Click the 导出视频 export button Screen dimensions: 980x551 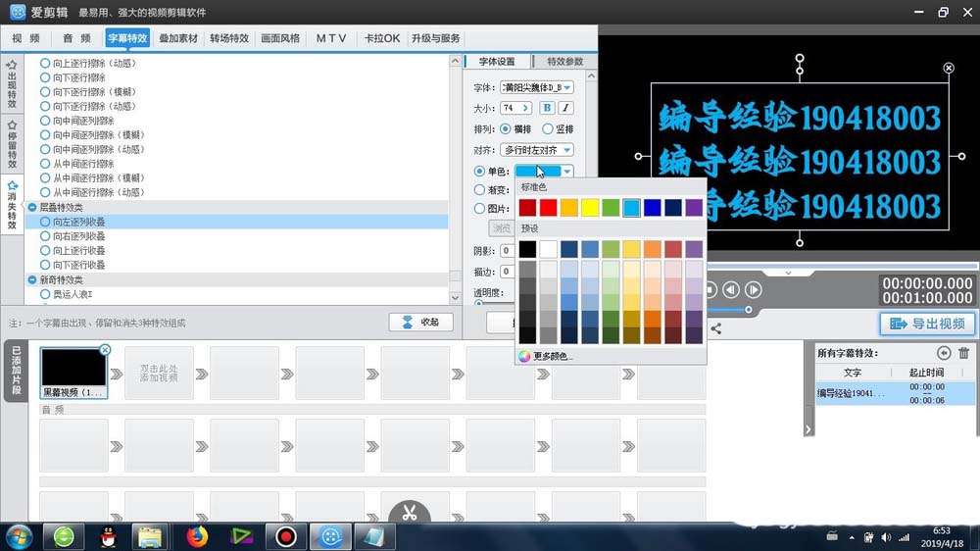(x=927, y=324)
